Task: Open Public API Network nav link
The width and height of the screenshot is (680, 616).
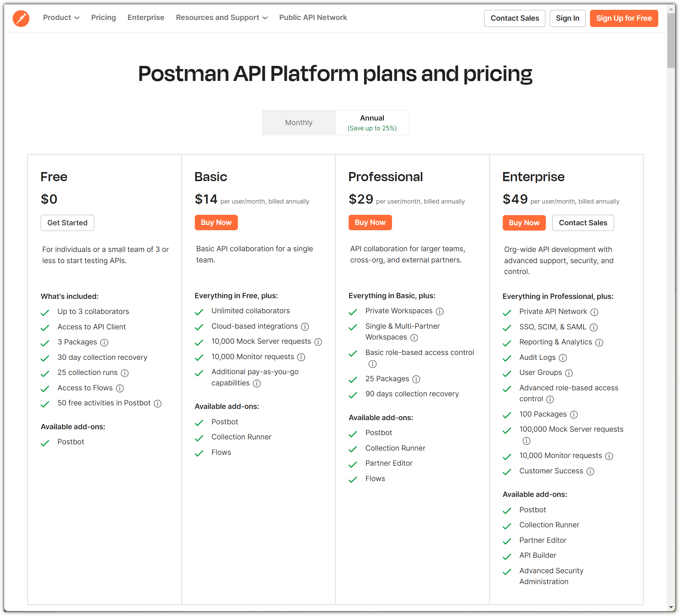Action: coord(313,18)
